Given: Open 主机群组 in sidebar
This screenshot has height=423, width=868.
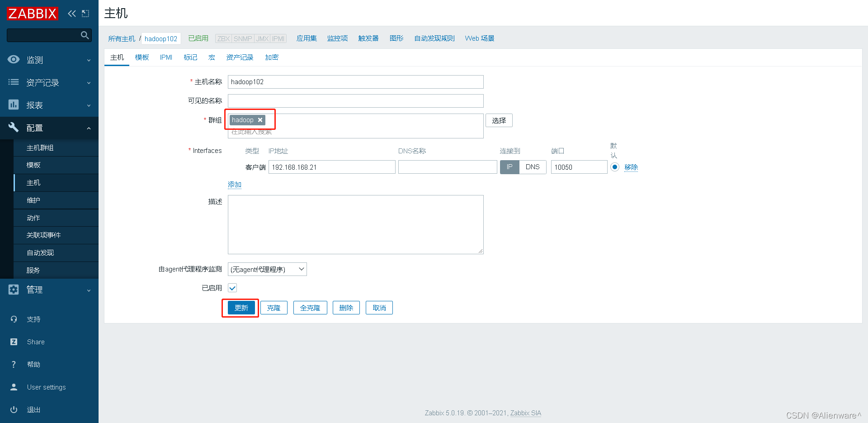Looking at the screenshot, I should [56, 148].
